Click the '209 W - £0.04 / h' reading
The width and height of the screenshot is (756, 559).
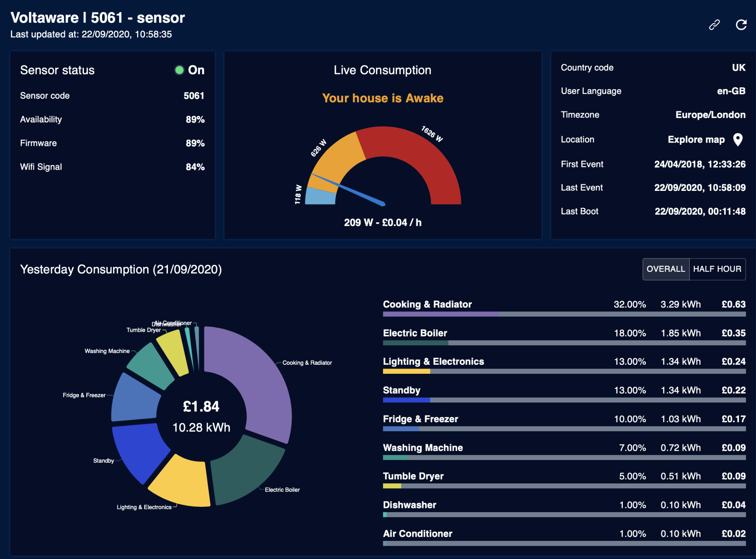[x=383, y=223]
